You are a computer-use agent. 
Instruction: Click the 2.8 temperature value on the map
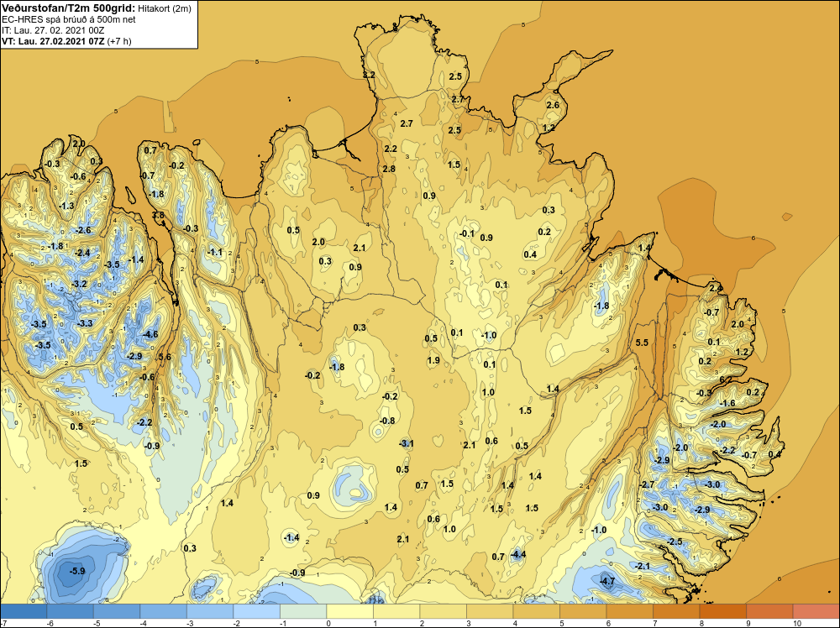389,169
